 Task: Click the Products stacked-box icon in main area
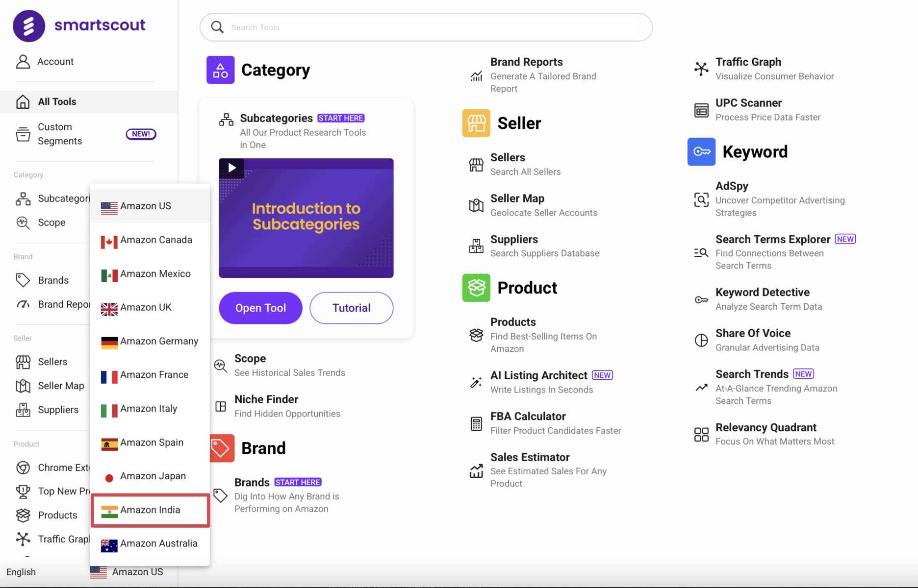(476, 335)
